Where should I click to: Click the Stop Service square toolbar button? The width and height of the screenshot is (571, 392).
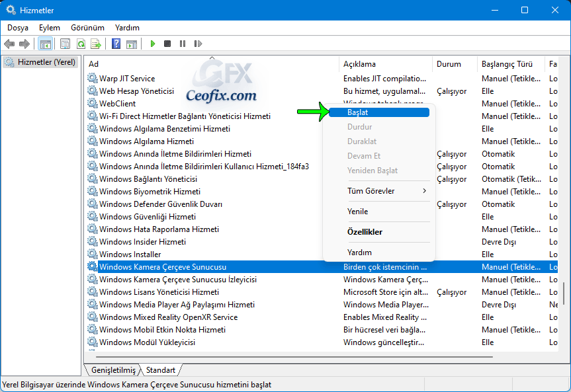pos(167,44)
